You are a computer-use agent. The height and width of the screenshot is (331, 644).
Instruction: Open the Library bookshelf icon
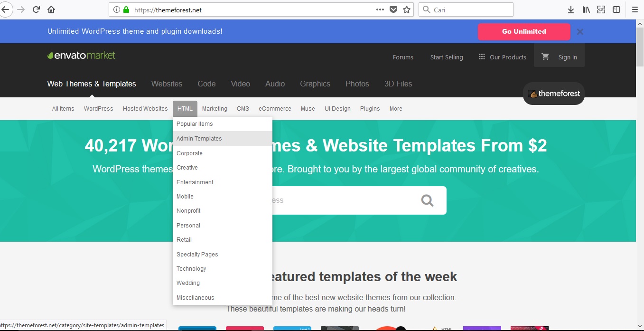[586, 9]
